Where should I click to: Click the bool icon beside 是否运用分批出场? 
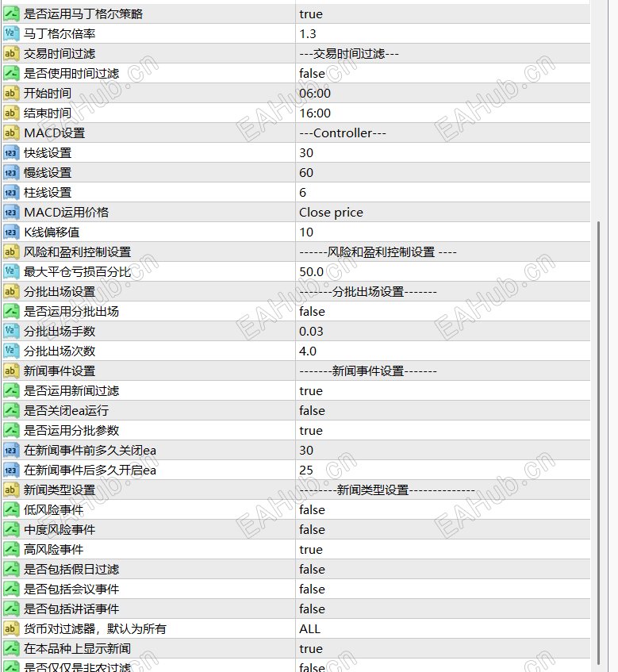[11, 312]
